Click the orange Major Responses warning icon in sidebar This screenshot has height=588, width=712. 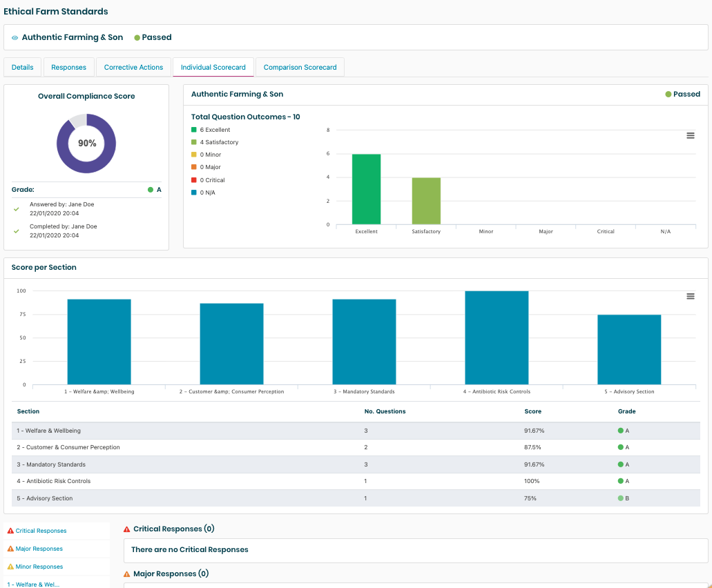pyautogui.click(x=10, y=549)
